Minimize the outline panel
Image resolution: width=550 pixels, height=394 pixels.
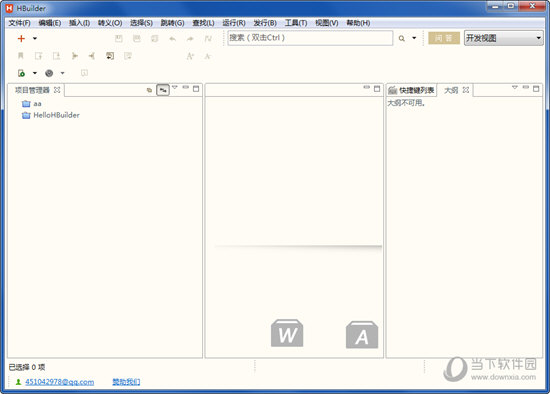coord(525,87)
